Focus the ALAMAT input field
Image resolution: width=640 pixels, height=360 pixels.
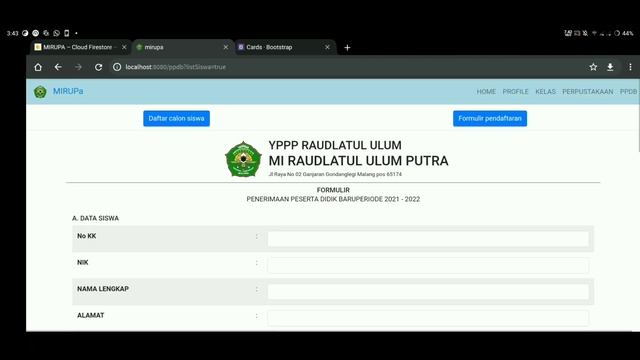pyautogui.click(x=428, y=318)
